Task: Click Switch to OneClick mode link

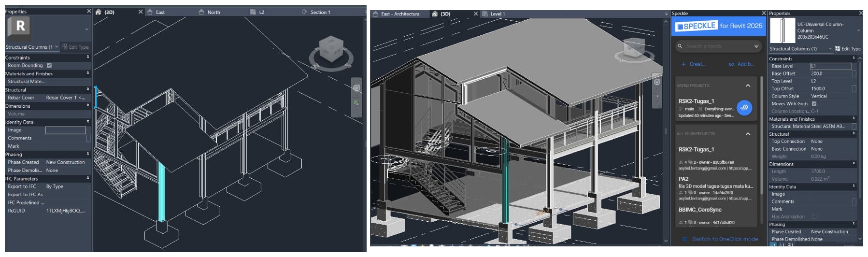Action: [x=725, y=239]
